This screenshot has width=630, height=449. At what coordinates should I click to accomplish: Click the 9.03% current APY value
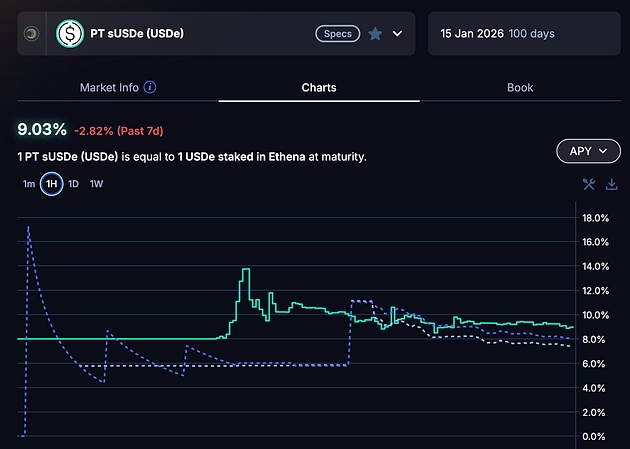coord(42,129)
